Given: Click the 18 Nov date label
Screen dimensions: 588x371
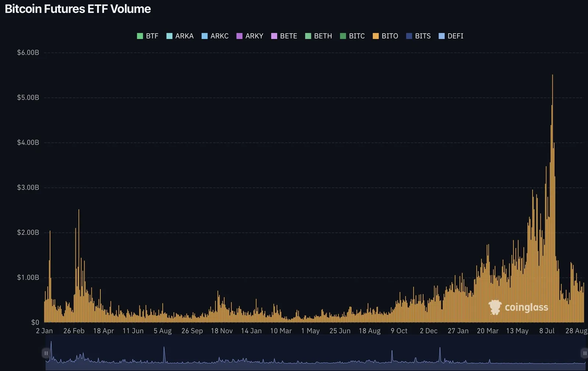Looking at the screenshot, I should (x=222, y=331).
